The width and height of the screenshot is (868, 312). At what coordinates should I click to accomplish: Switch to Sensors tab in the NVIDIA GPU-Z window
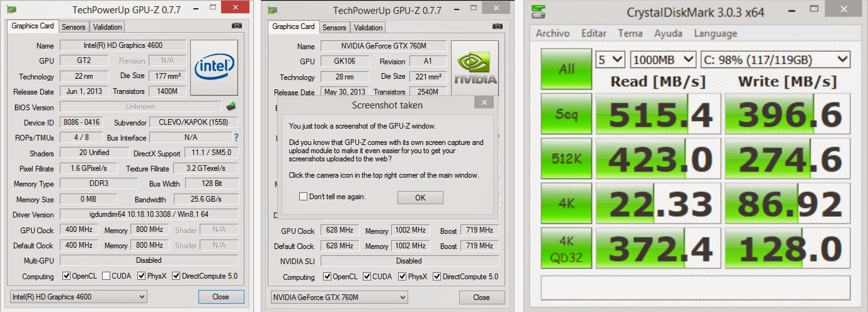(x=334, y=28)
